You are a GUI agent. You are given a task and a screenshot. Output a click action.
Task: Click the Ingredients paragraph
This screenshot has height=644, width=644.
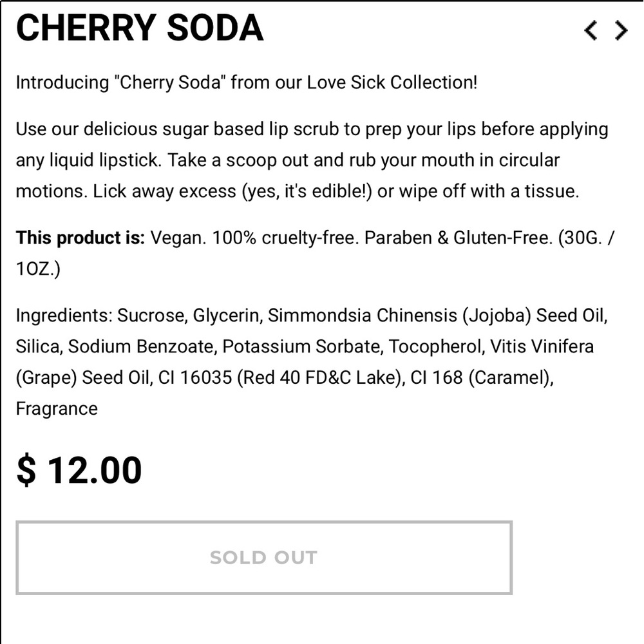point(312,362)
